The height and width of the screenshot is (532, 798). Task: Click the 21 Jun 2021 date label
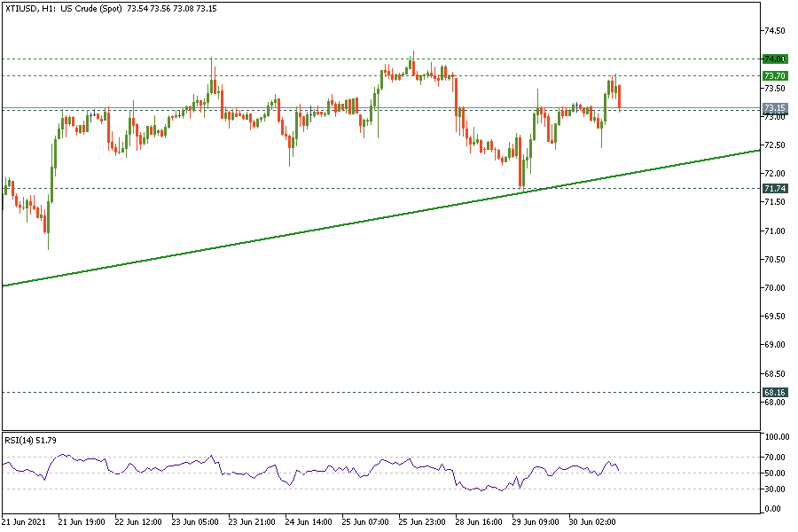pos(24,521)
